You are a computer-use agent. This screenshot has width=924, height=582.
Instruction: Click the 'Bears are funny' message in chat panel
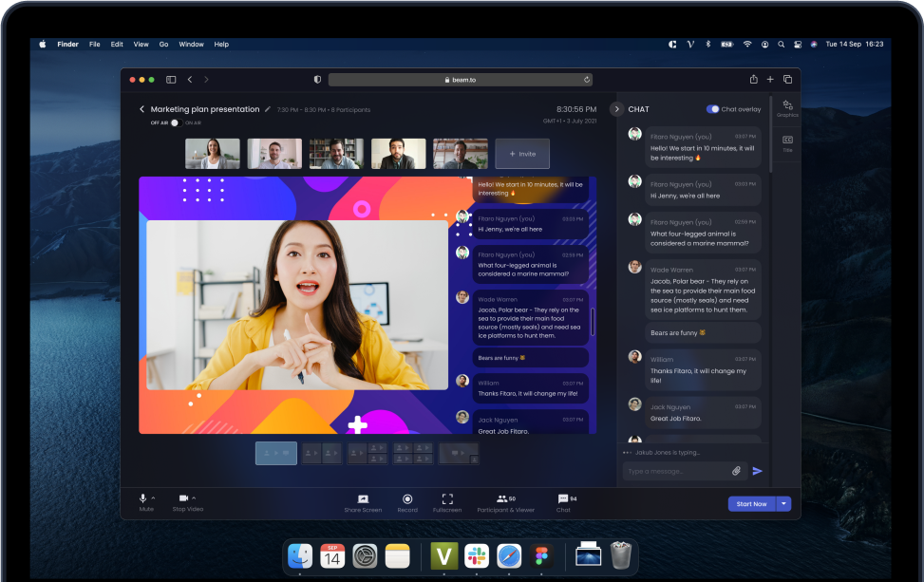click(703, 333)
